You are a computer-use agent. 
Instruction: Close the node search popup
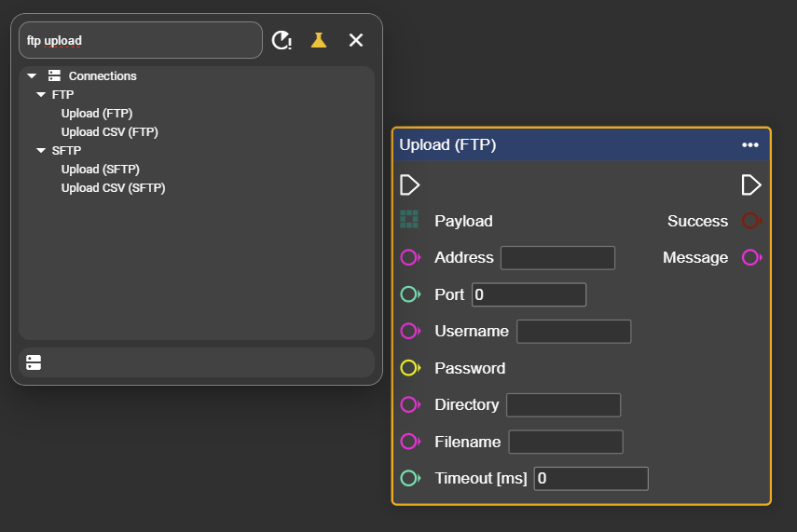pyautogui.click(x=356, y=40)
